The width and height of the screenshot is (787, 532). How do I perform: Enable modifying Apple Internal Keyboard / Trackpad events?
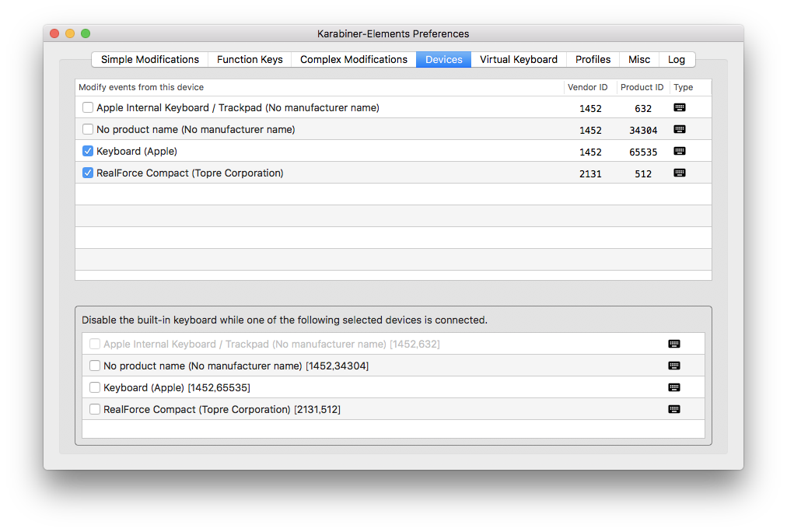click(88, 107)
